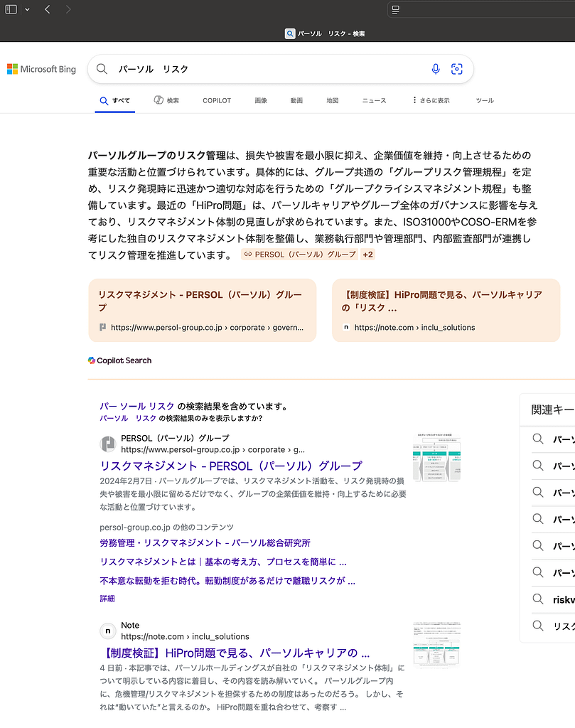Switch to the ニュース tab
575x728 pixels.
(x=374, y=101)
